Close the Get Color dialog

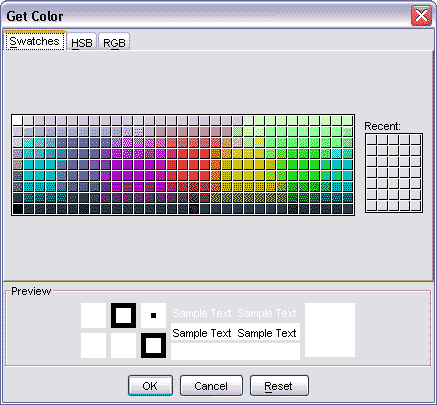[421, 16]
